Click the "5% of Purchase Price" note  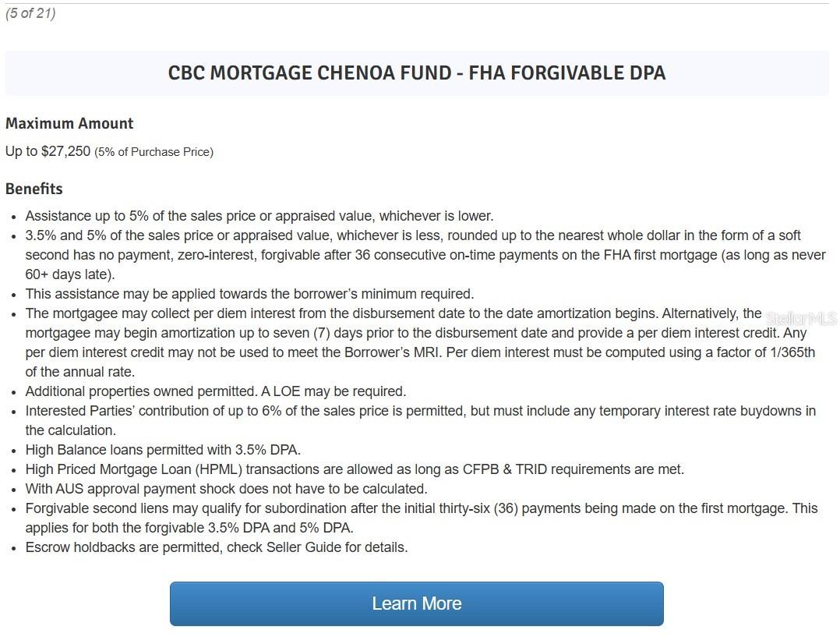[154, 152]
